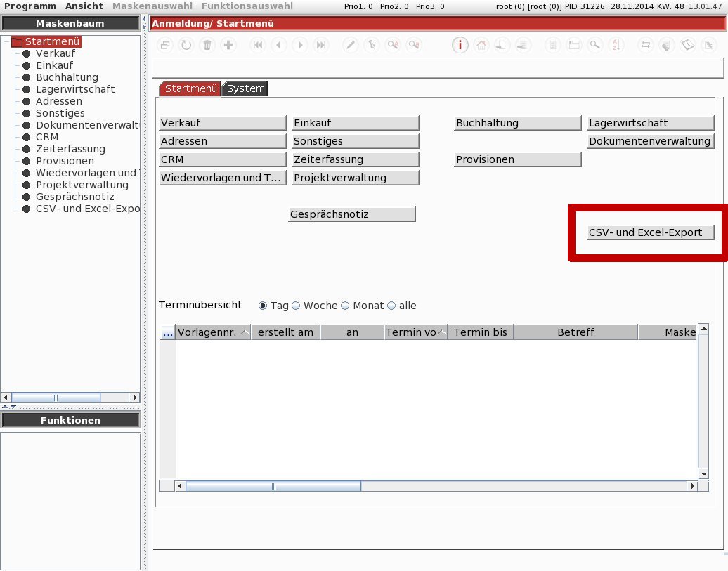
Task: Click the trash delete icon in toolbar
Action: click(207, 45)
